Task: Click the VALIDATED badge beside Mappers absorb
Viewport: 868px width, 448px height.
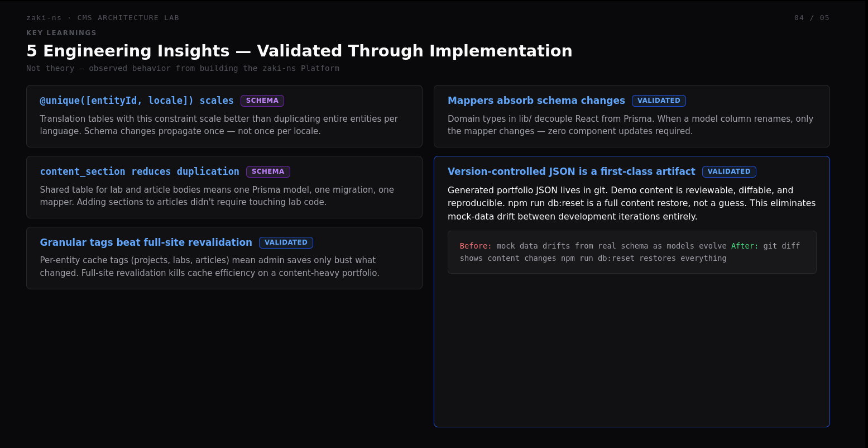Action: tap(659, 101)
